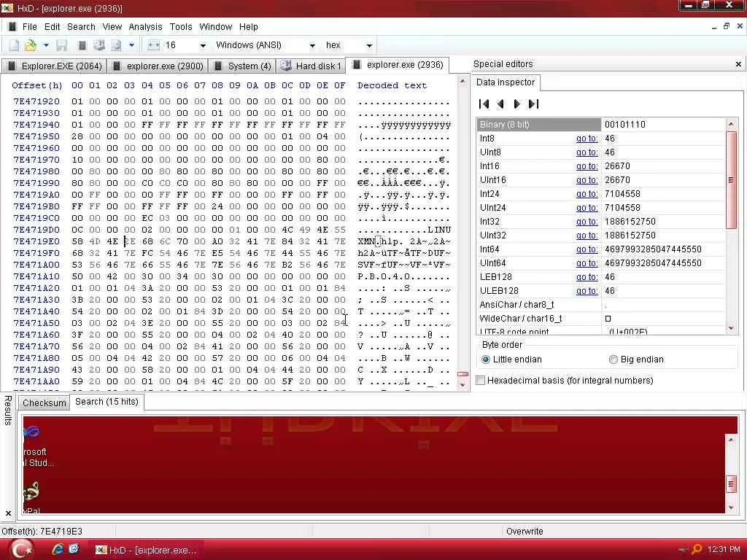Restore the inner document window

tap(726, 27)
